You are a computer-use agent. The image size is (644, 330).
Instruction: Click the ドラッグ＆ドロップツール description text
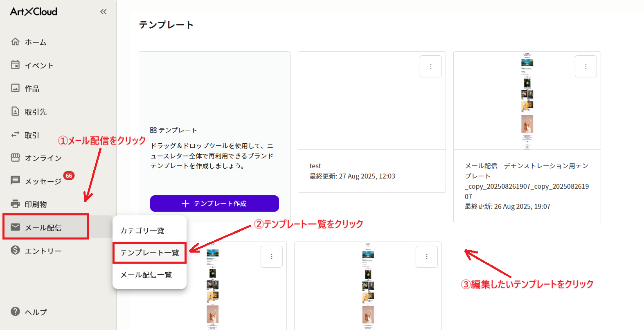(212, 156)
